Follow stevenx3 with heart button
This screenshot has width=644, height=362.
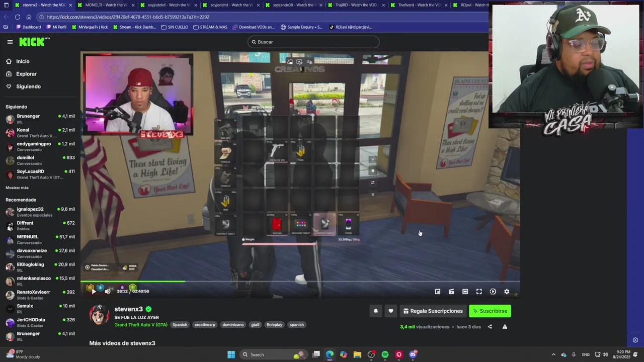pyautogui.click(x=391, y=311)
